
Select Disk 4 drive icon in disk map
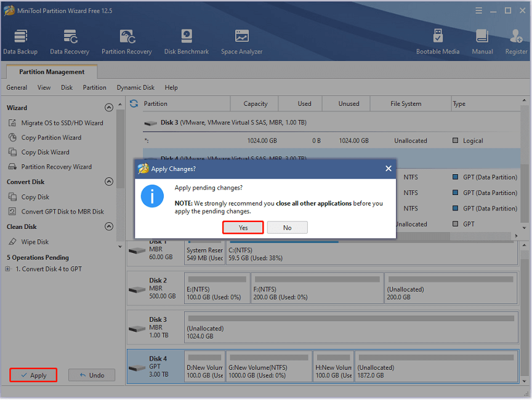(x=137, y=368)
